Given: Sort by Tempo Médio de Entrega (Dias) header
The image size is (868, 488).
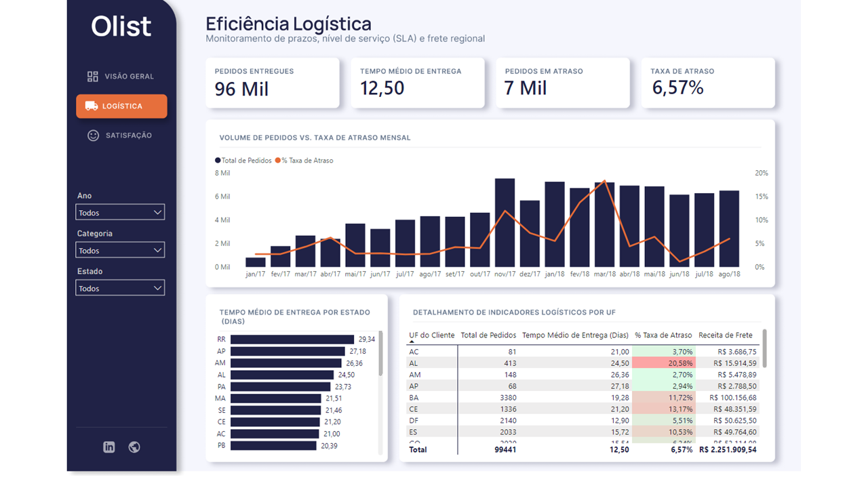Looking at the screenshot, I should pyautogui.click(x=575, y=335).
